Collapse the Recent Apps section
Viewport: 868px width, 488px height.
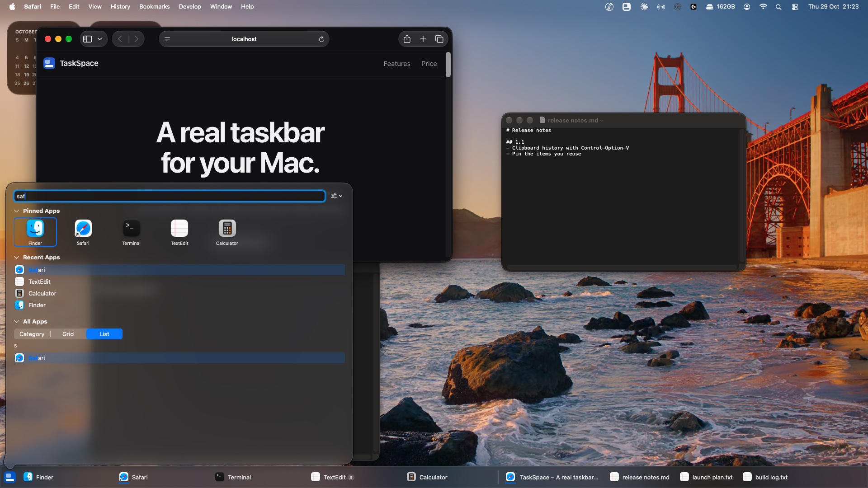pos(17,258)
